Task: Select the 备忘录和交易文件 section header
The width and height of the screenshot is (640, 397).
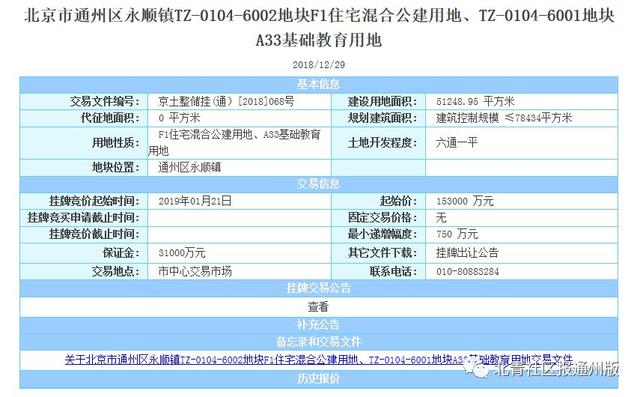Action: point(318,342)
